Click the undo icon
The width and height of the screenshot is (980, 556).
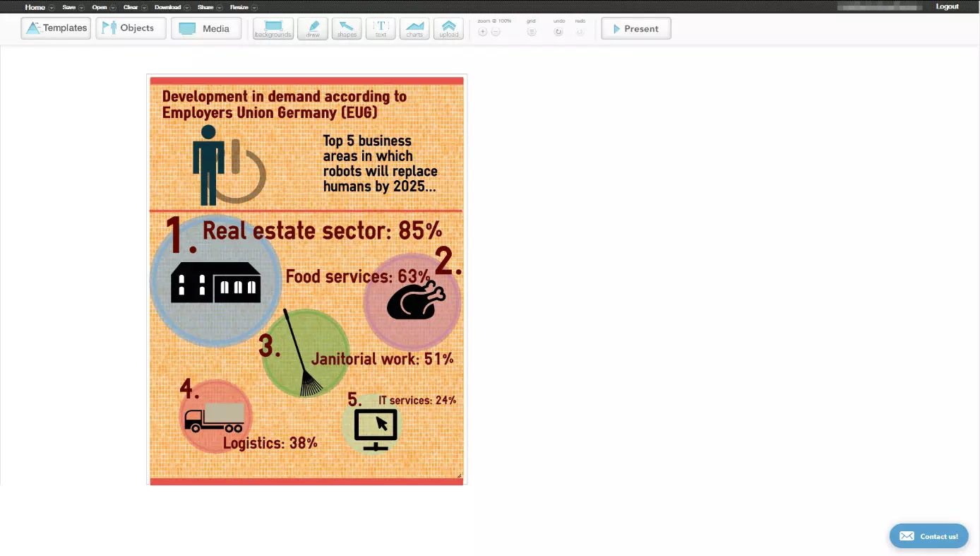click(x=558, y=32)
